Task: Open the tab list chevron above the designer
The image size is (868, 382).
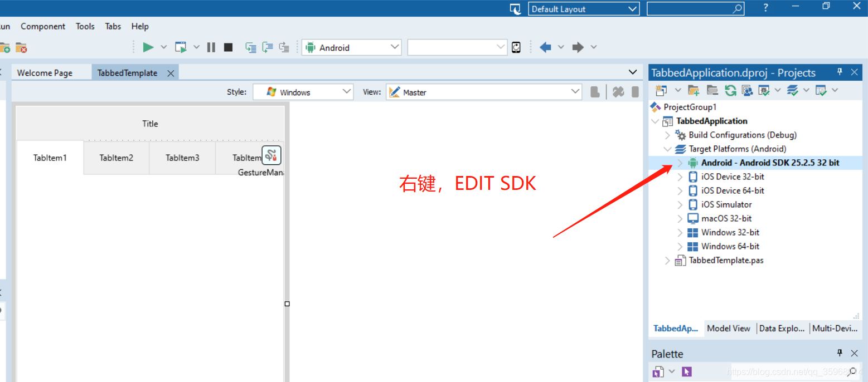Action: pos(633,72)
